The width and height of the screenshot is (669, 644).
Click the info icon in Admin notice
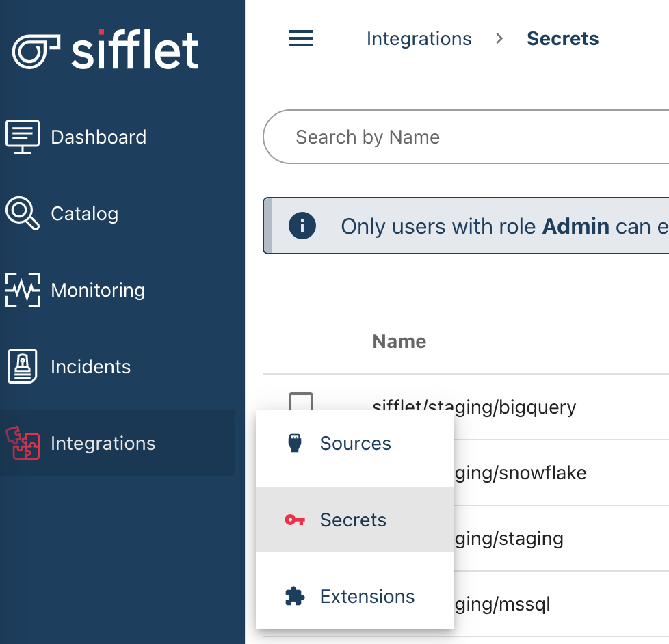click(302, 226)
